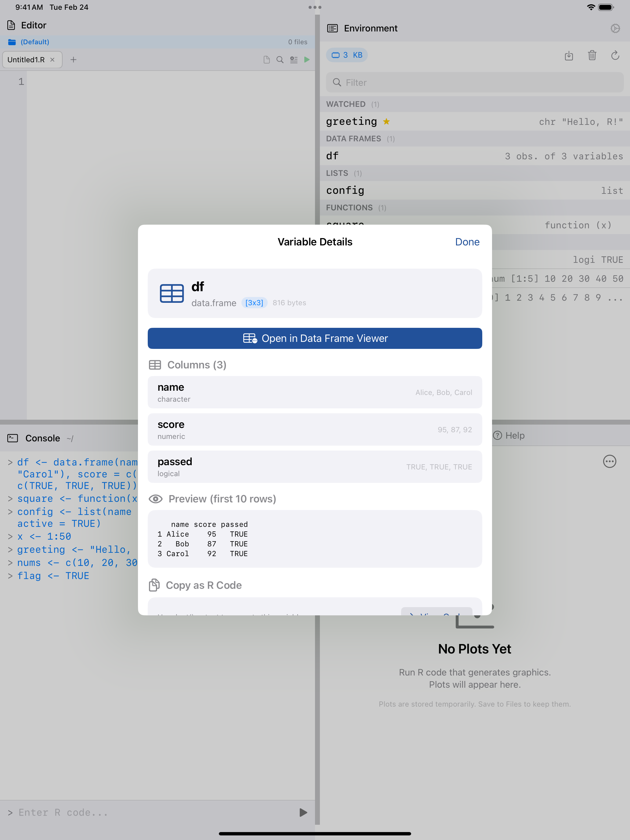630x840 pixels.
Task: Toggle the watched star on greeting variable
Action: click(x=387, y=121)
